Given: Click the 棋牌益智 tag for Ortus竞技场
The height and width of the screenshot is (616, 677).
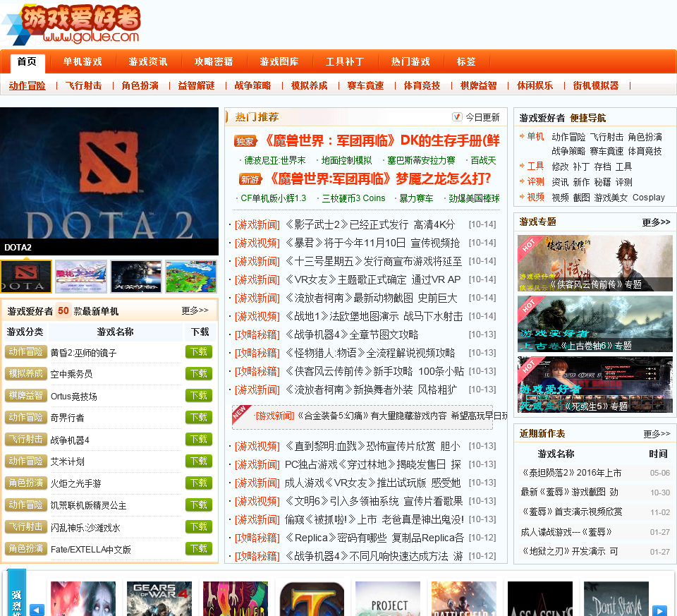Looking at the screenshot, I should tap(26, 395).
